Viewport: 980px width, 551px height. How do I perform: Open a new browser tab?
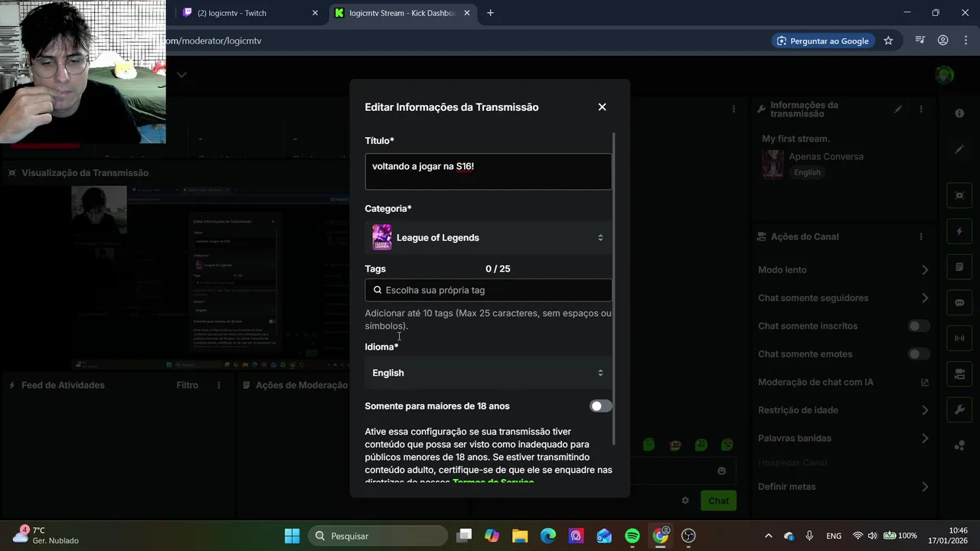(490, 13)
